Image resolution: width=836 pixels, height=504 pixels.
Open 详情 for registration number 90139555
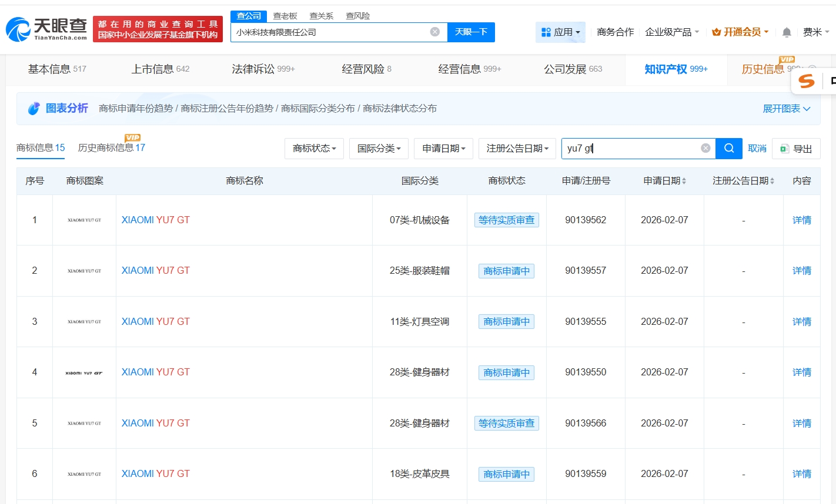point(802,322)
